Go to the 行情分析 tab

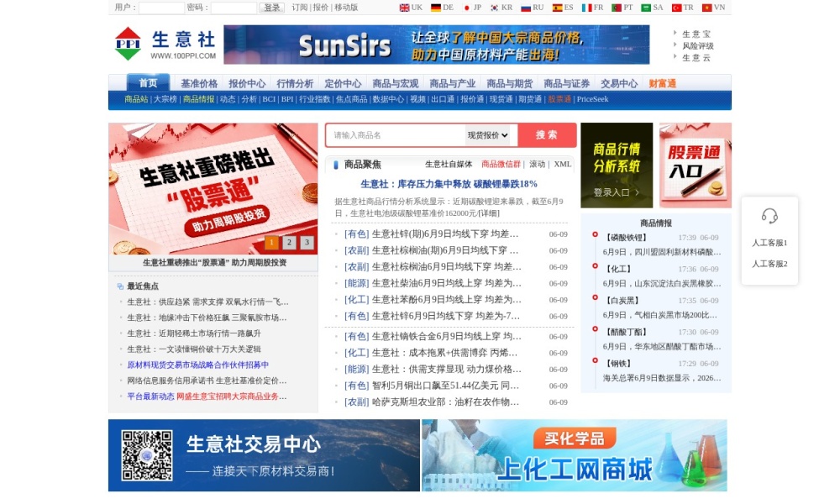pos(295,83)
